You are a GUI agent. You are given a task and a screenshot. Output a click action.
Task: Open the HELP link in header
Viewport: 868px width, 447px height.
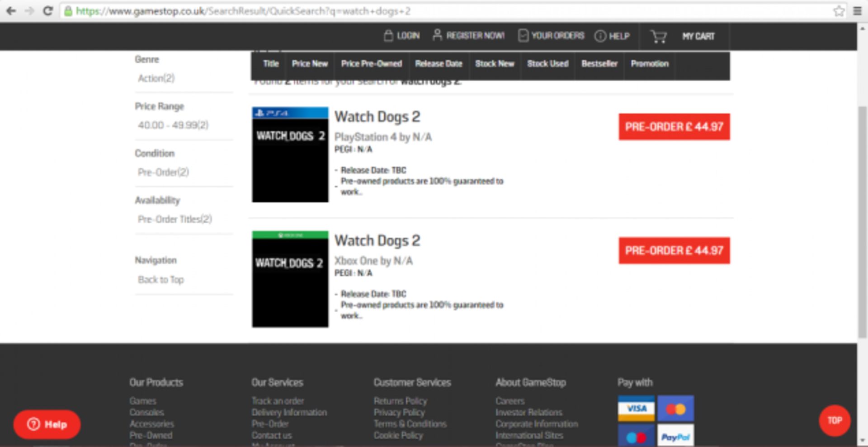click(x=619, y=36)
